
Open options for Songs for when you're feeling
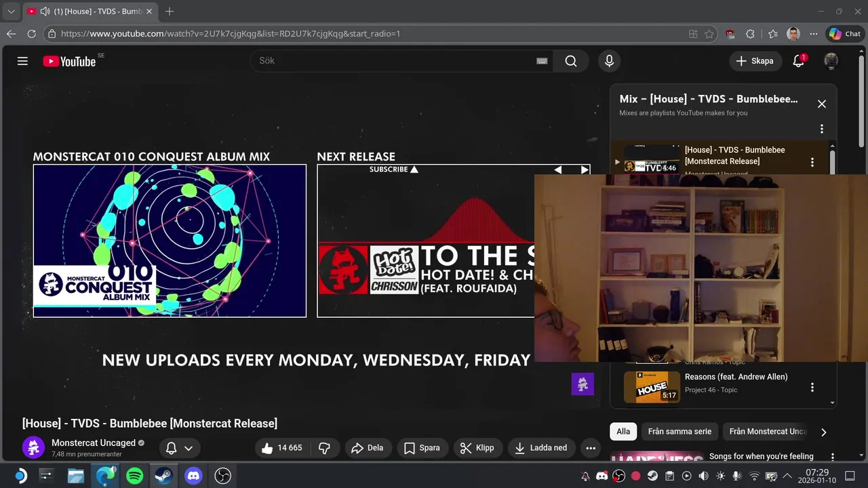tap(833, 457)
